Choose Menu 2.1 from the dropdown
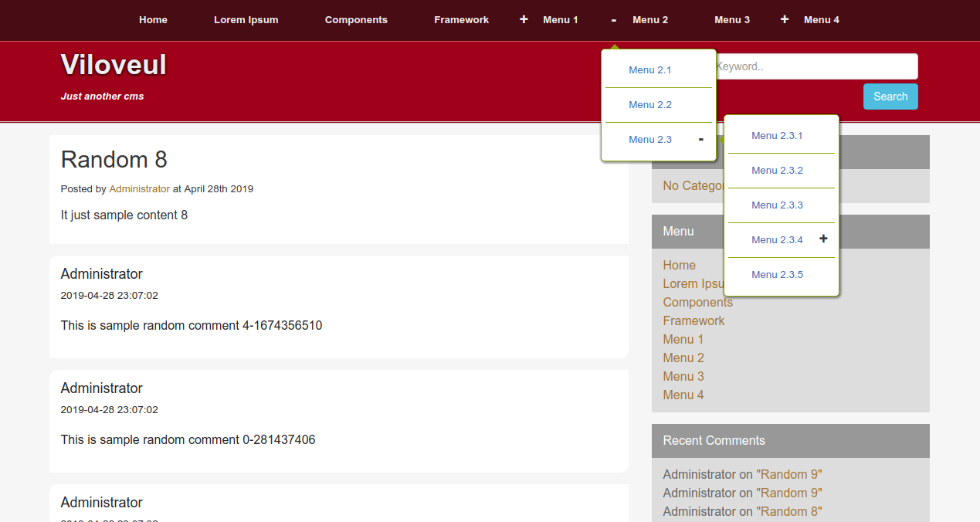 click(650, 70)
